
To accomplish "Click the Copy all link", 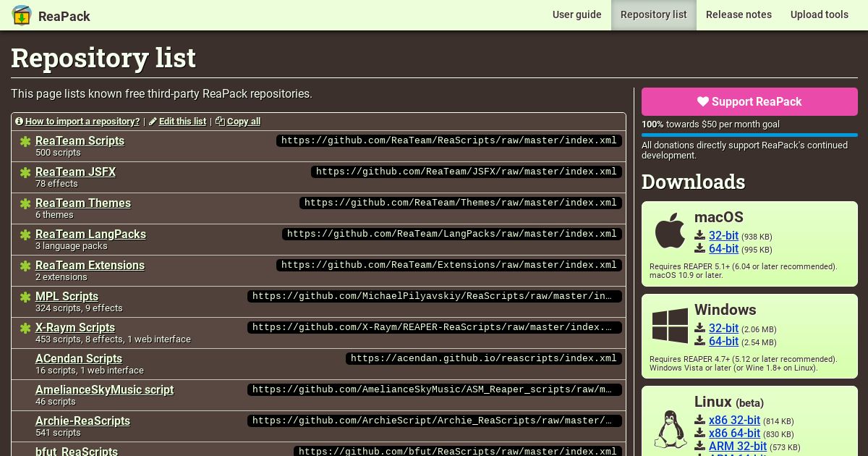I will (x=244, y=122).
